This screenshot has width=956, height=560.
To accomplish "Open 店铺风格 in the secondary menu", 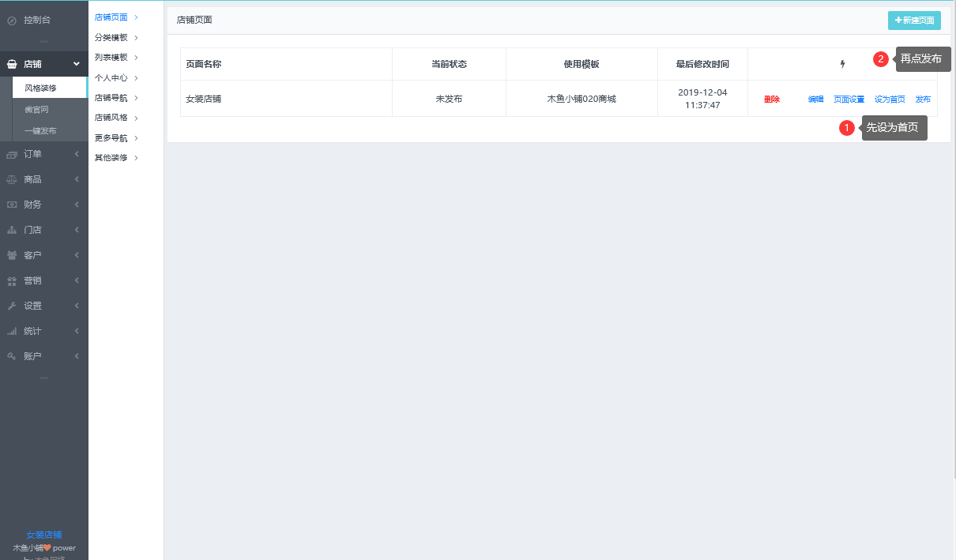I will pos(117,117).
